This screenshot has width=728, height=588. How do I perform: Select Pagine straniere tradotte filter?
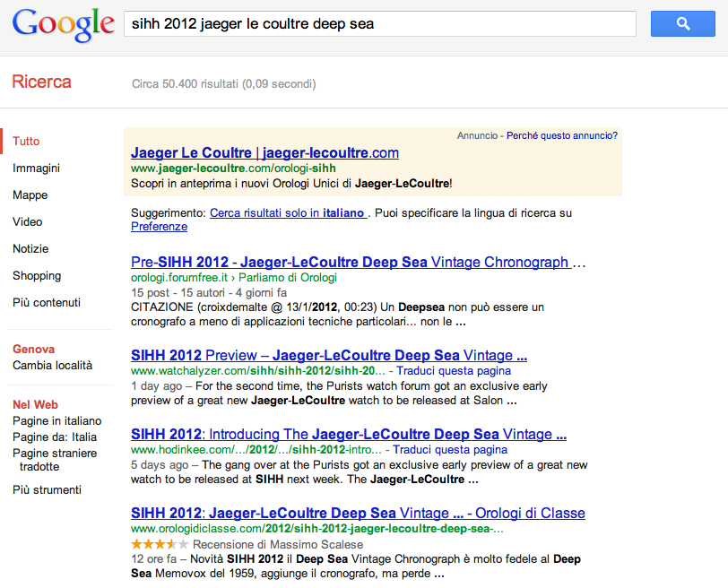[54, 459]
